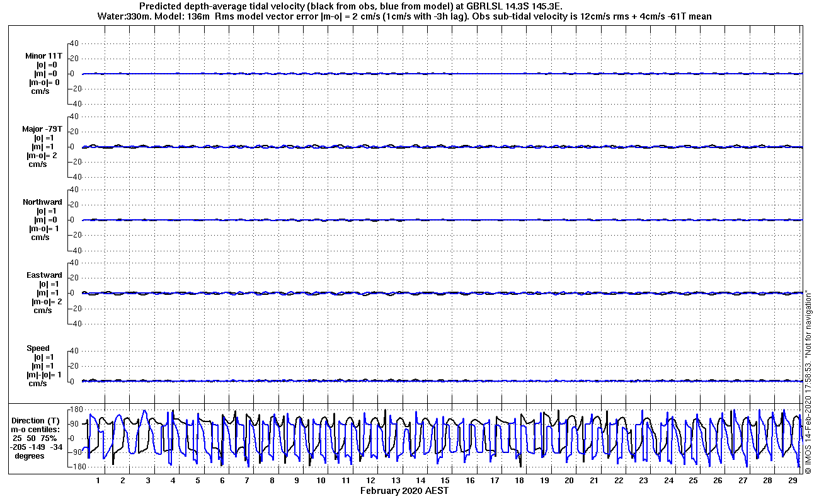Click day 13 on the date axis

pyautogui.click(x=396, y=481)
